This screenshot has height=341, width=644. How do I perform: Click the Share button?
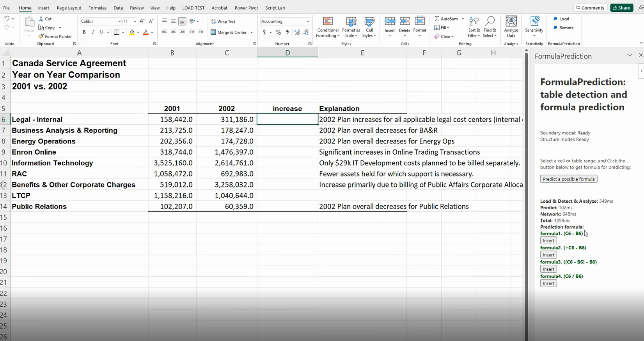[622, 8]
